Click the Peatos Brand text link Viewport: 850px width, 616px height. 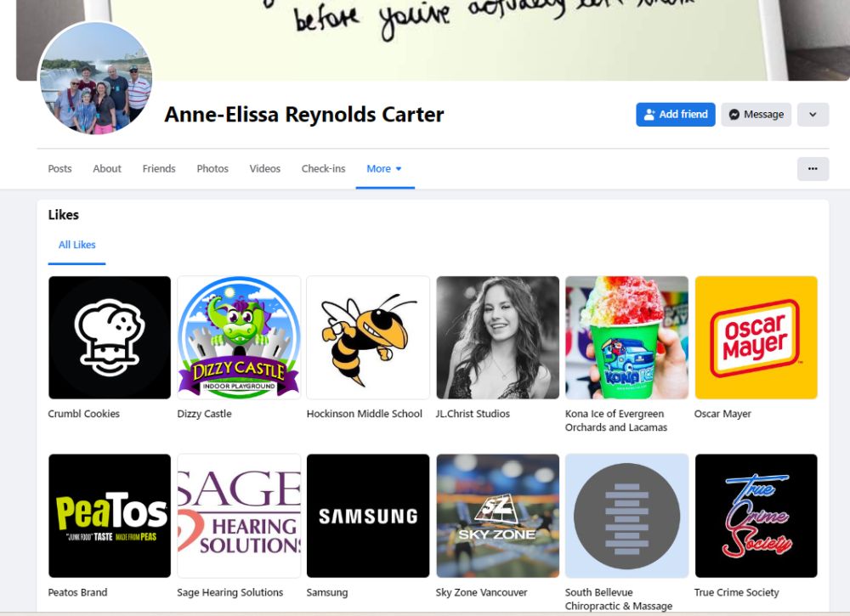click(x=77, y=593)
